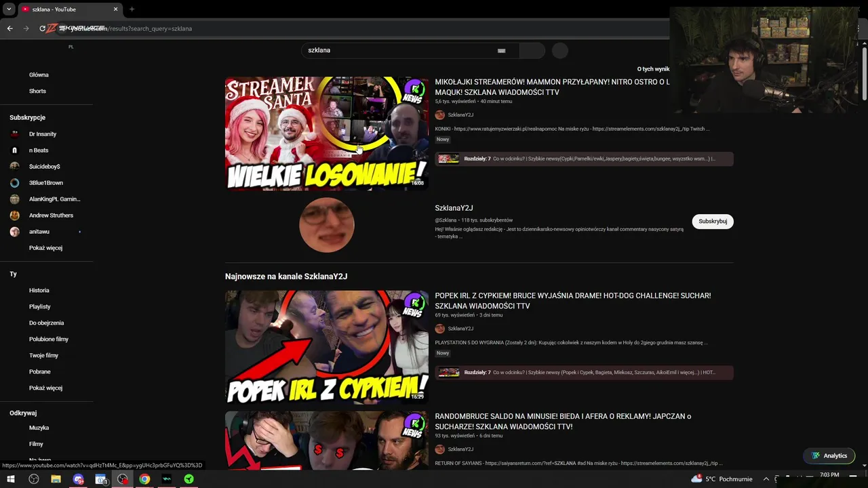The width and height of the screenshot is (868, 488).
Task: Open Twoje filmy in the sidebar
Action: [x=43, y=355]
